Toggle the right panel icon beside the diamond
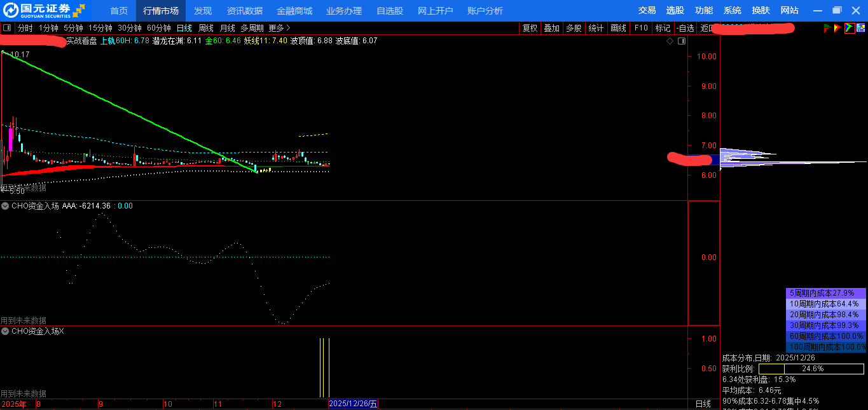868x410 pixels. 682,41
